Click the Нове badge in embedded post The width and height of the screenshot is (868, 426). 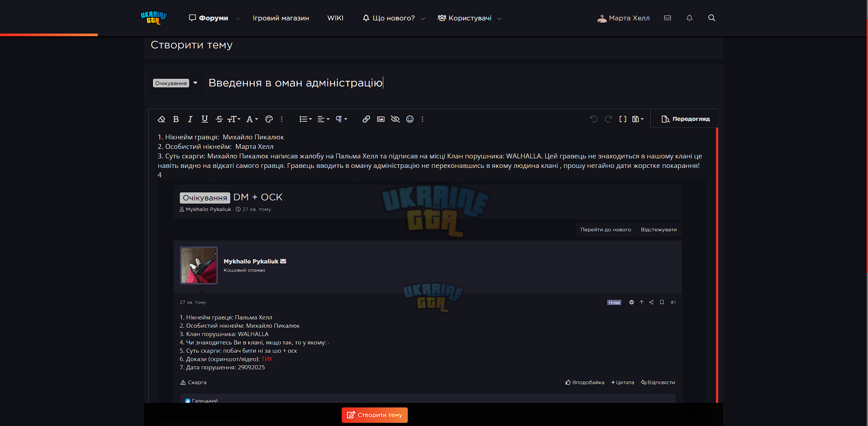[614, 302]
